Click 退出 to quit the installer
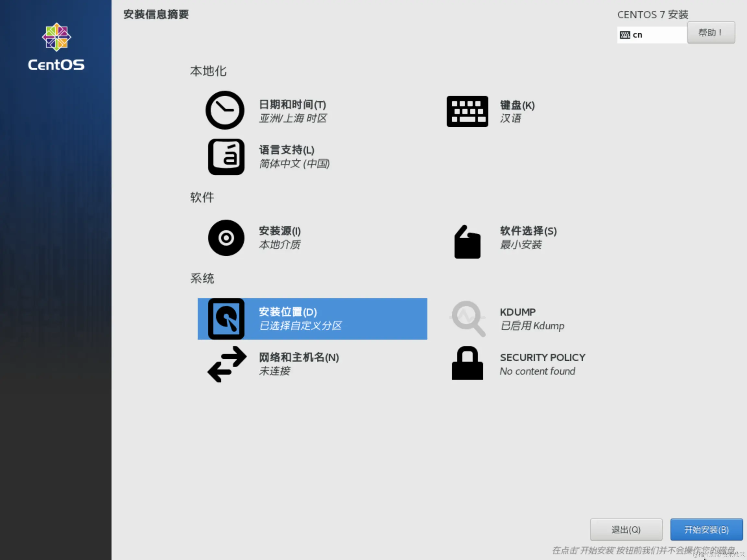The image size is (747, 560). point(626,529)
